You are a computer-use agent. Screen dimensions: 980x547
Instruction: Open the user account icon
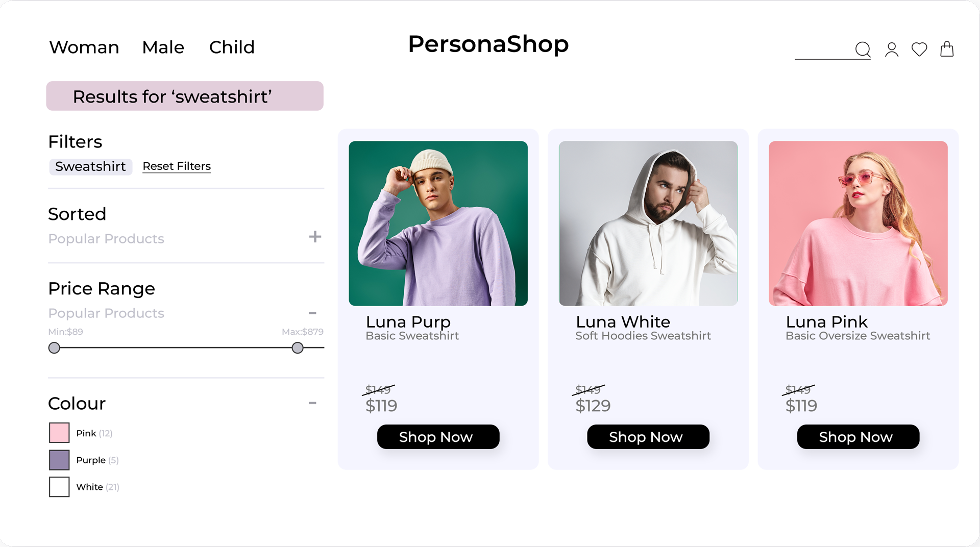pyautogui.click(x=892, y=49)
